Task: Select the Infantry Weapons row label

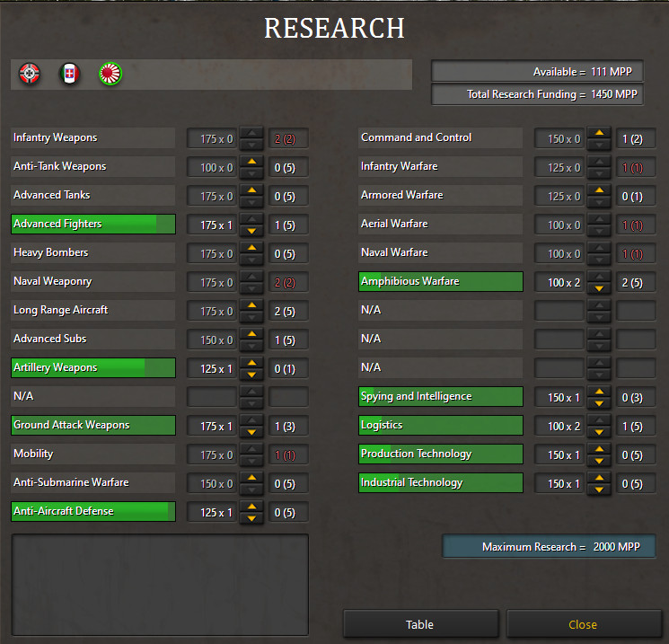Action: (93, 137)
